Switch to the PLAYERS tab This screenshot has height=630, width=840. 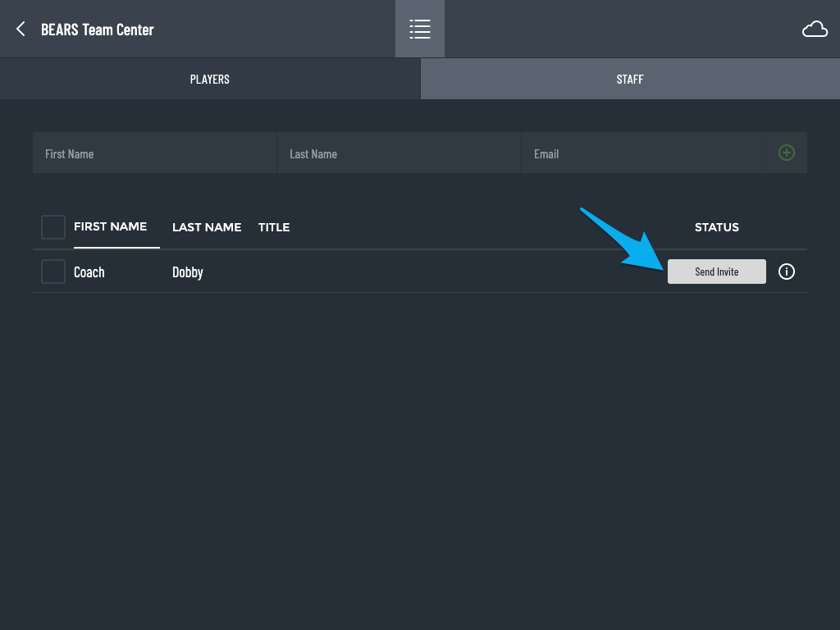click(x=210, y=79)
